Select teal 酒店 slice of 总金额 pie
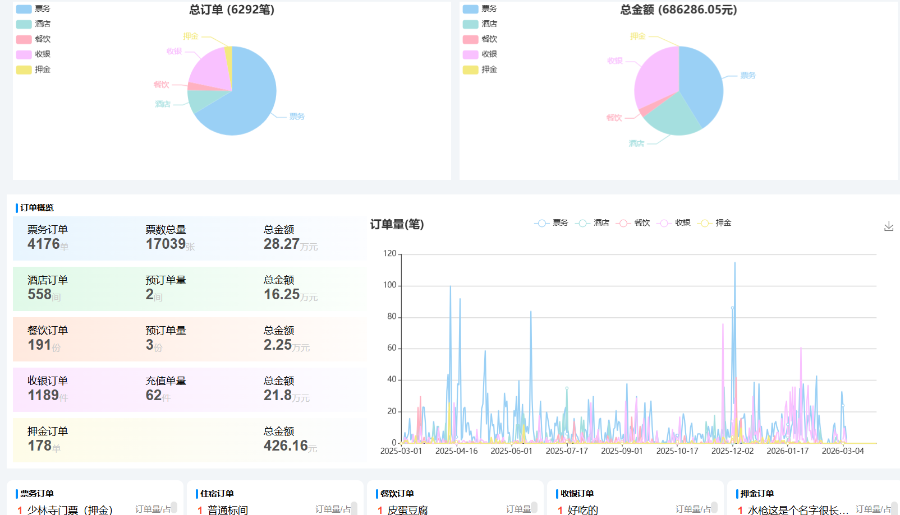Image resolution: width=900 pixels, height=515 pixels. pos(672,115)
